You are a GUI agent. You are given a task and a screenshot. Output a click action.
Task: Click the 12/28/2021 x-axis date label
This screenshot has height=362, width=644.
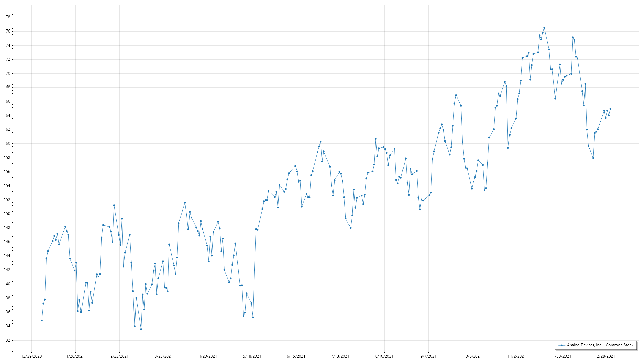tap(605, 356)
